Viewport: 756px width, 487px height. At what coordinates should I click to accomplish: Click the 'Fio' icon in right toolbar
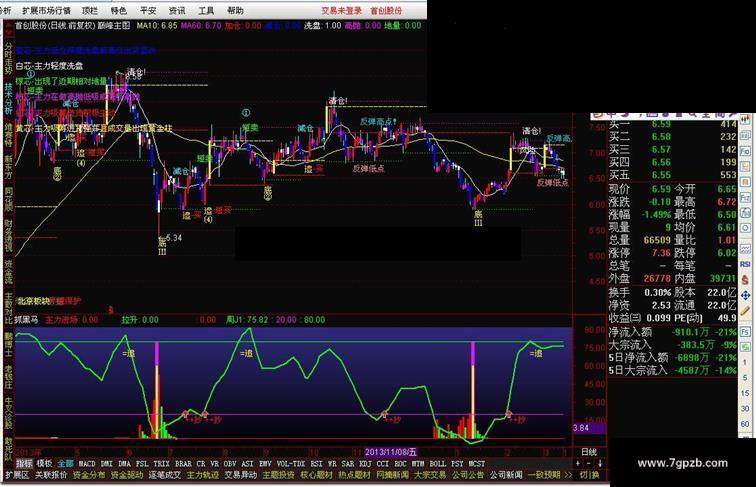tap(745, 151)
